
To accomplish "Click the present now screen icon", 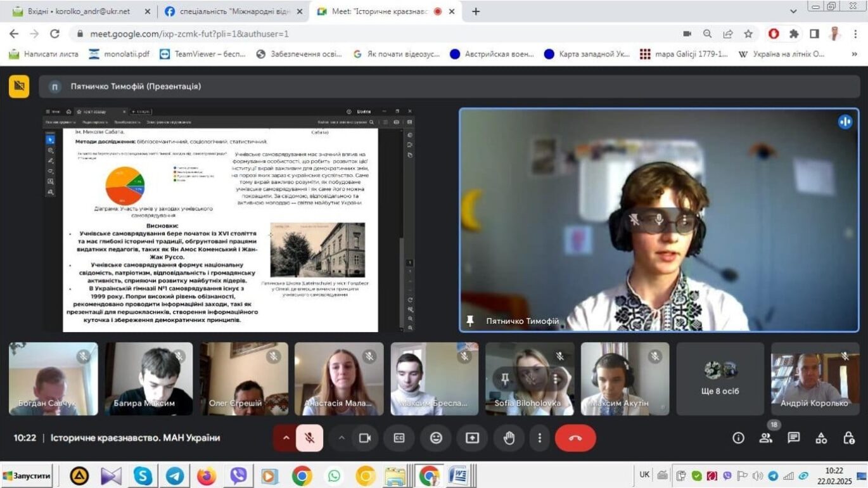I will (x=473, y=438).
